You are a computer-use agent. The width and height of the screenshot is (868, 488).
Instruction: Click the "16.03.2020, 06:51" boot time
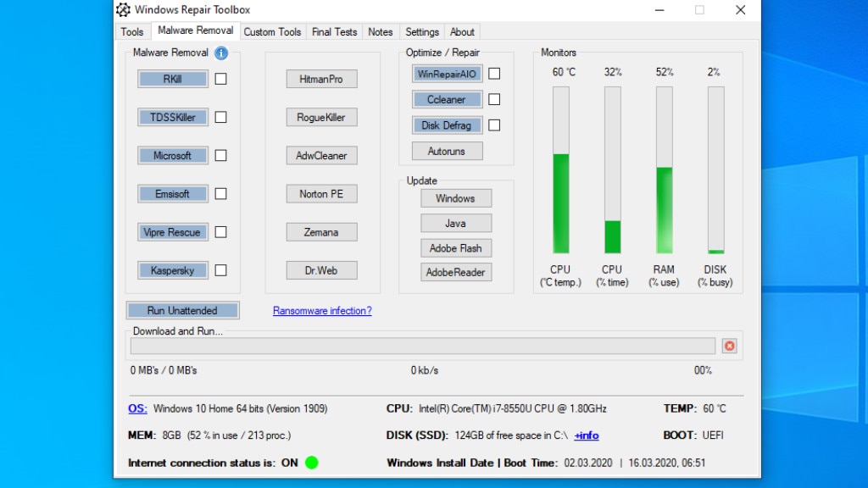(x=667, y=463)
